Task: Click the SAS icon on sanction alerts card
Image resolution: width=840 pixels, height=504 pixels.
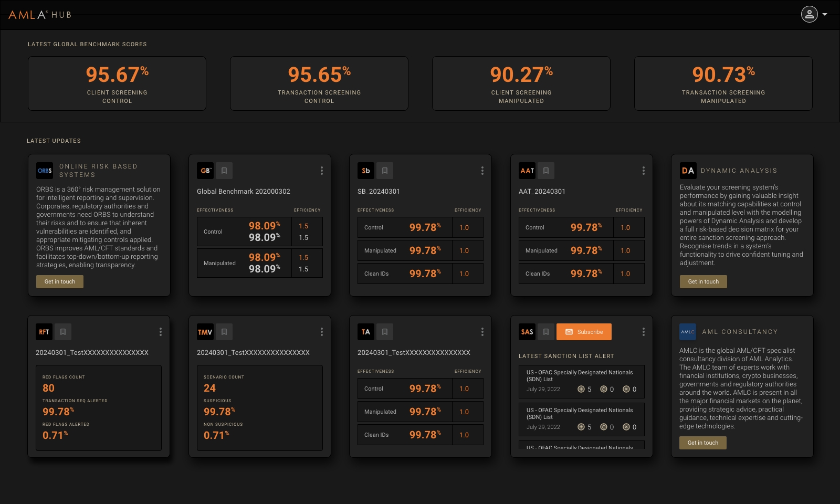Action: point(526,332)
